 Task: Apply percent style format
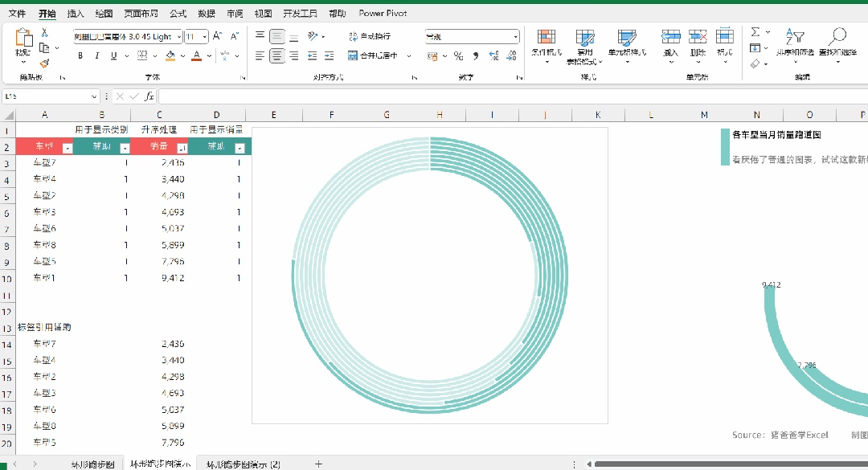458,55
